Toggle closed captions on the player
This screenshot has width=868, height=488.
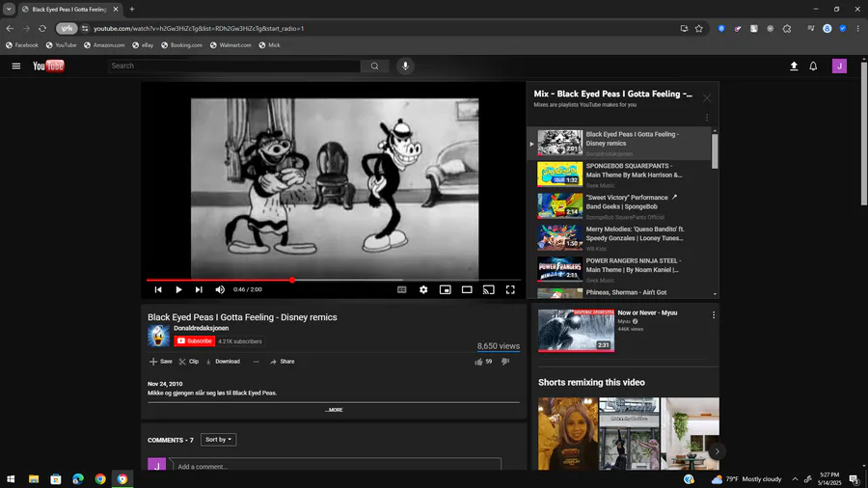402,289
